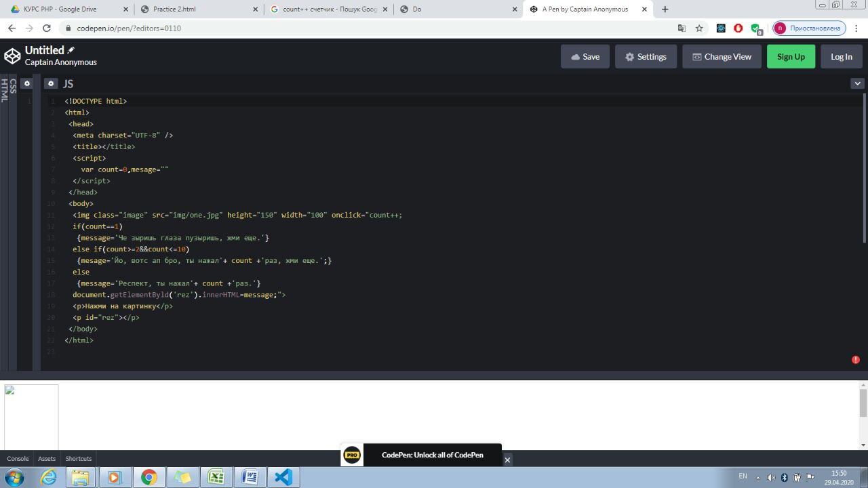
Task: Open the green shield extension
Action: (756, 29)
